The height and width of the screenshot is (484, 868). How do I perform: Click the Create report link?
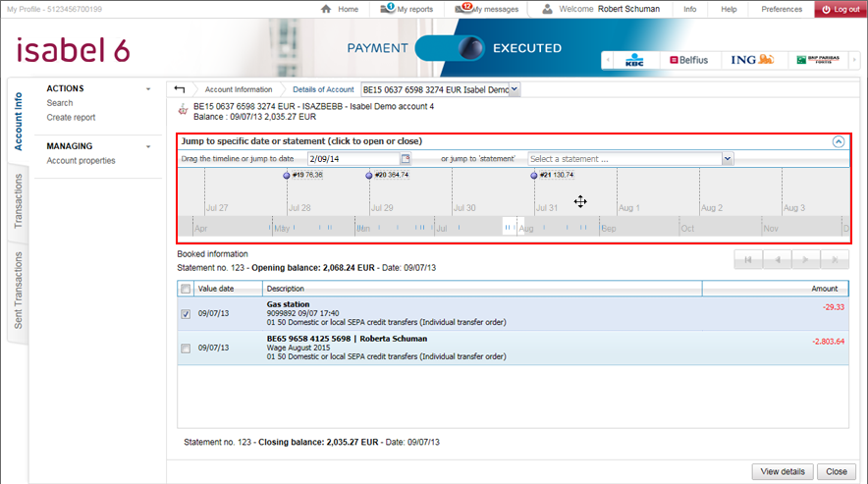click(x=71, y=118)
